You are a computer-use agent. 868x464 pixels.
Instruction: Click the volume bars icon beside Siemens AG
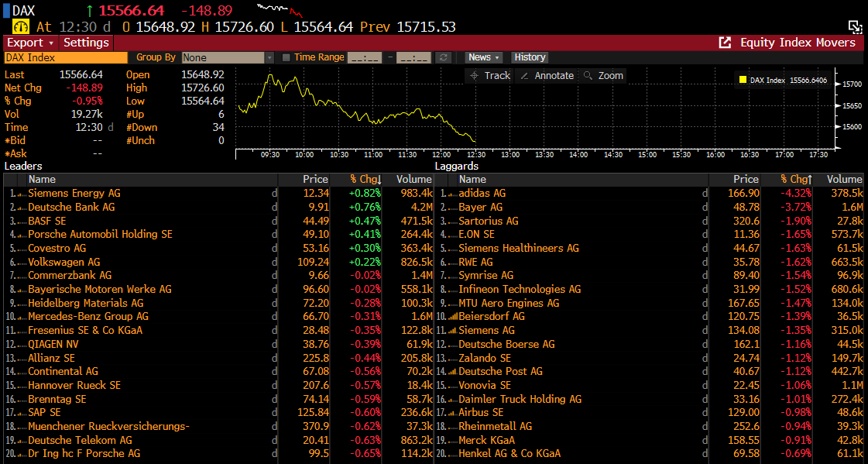point(452,331)
